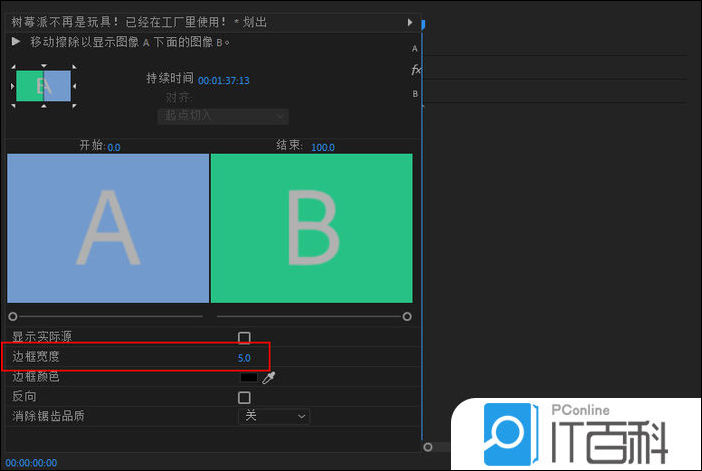The image size is (702, 471).
Task: Edit the 边框宽度 border width value 5.0
Action: pos(244,358)
